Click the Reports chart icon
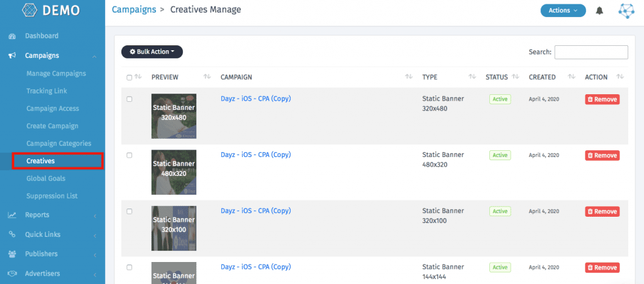Image resolution: width=644 pixels, height=284 pixels. point(12,215)
